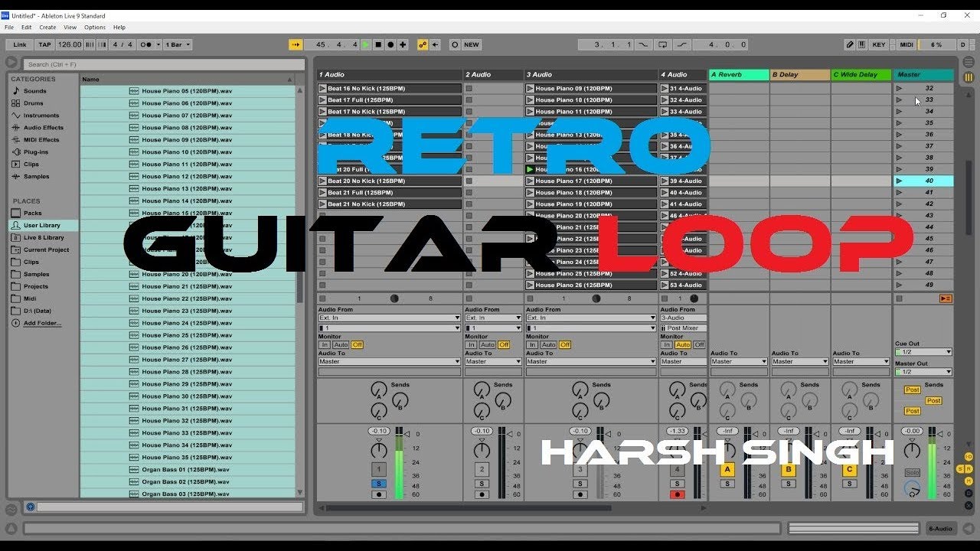Toggle the Punch-Out switch

pyautogui.click(x=682, y=44)
